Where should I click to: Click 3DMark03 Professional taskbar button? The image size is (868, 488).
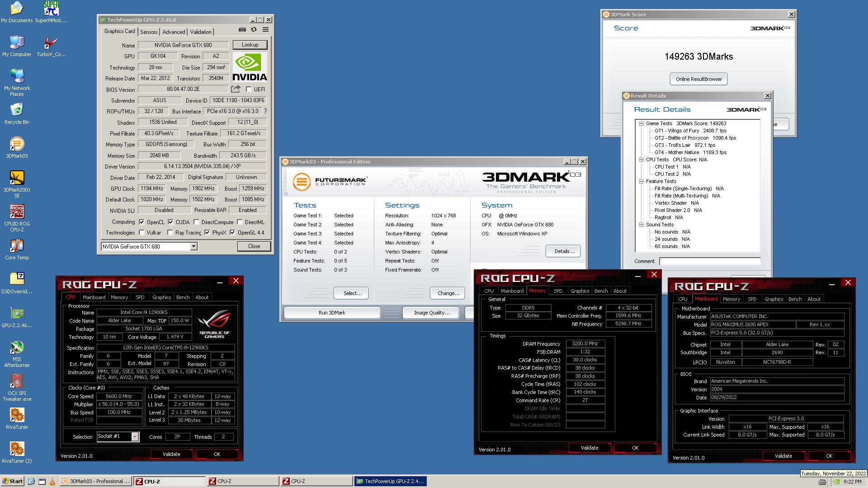[96, 481]
